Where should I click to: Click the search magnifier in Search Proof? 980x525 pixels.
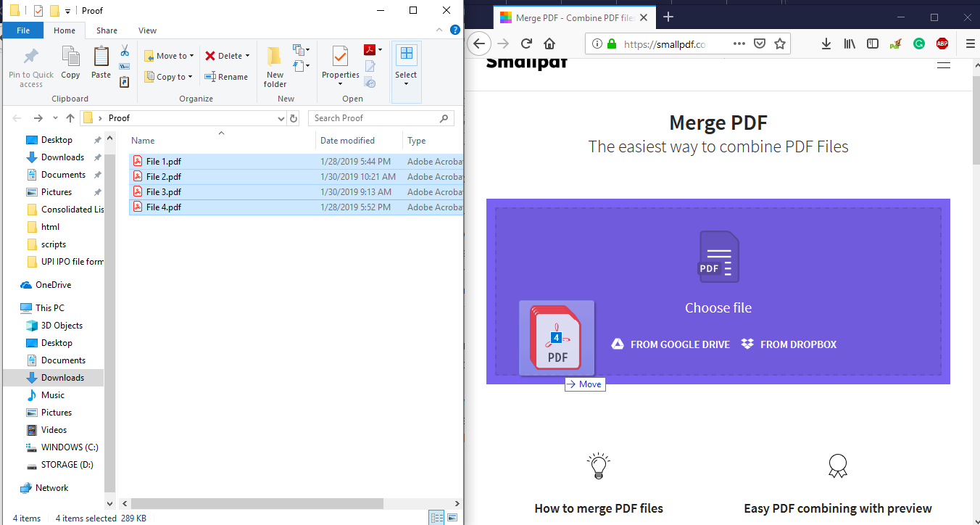coord(444,118)
